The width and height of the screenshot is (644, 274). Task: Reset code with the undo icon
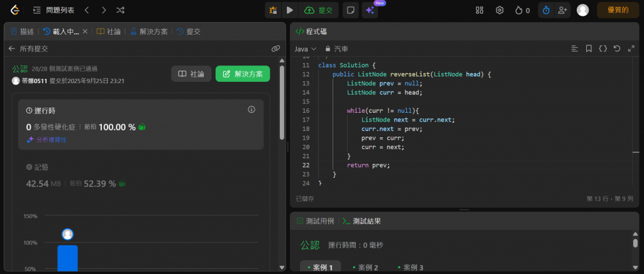pos(617,49)
